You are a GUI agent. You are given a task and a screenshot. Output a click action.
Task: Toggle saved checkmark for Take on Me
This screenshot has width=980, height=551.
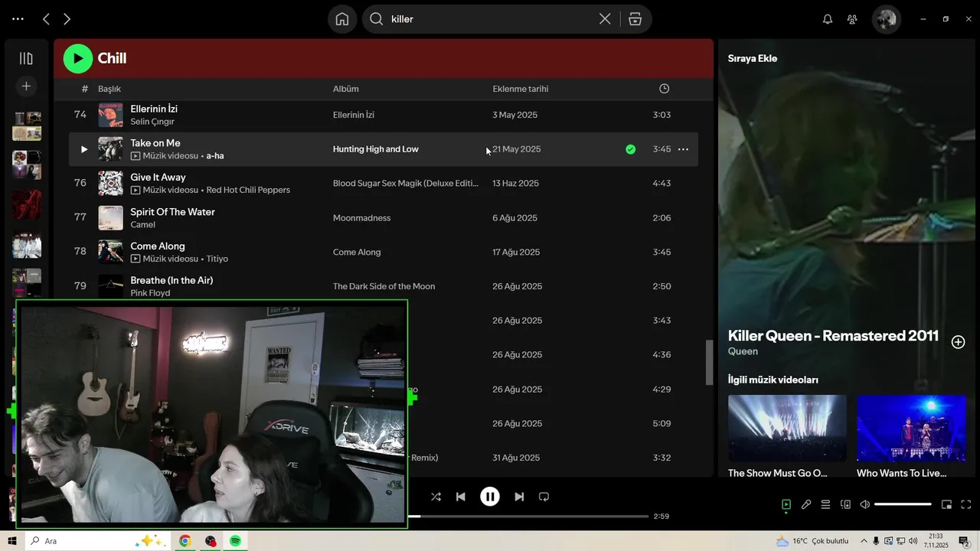(x=630, y=149)
